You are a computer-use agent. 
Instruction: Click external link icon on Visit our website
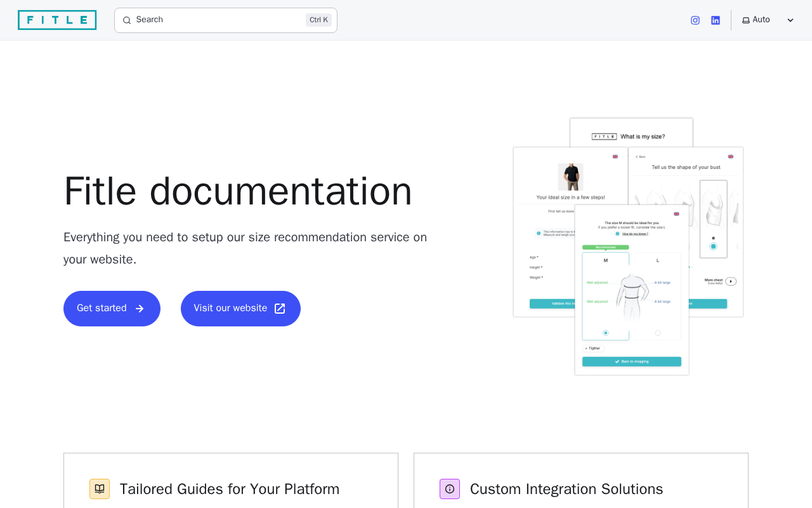point(280,309)
